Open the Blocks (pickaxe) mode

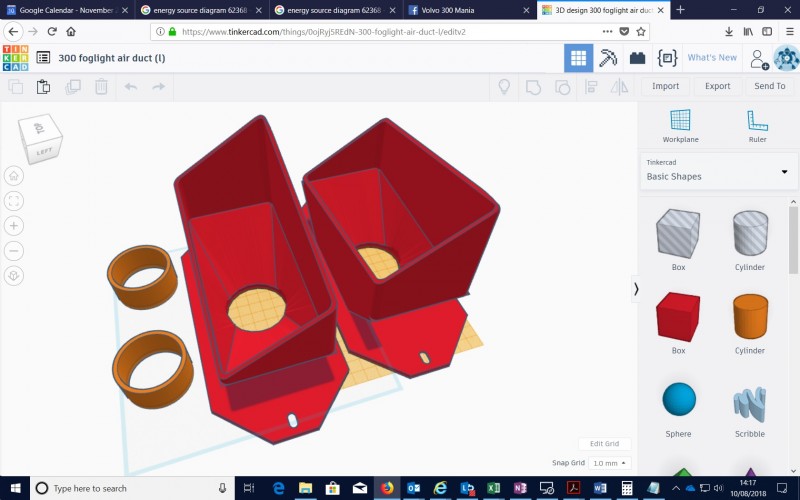(x=608, y=58)
